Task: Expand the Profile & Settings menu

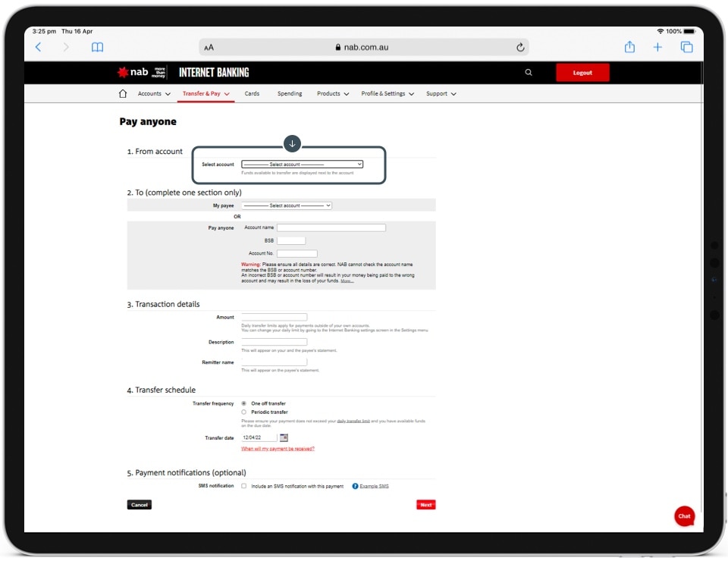Action: point(388,94)
